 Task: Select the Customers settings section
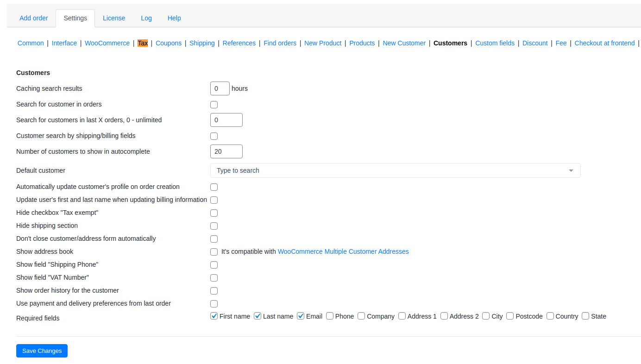[x=450, y=43]
